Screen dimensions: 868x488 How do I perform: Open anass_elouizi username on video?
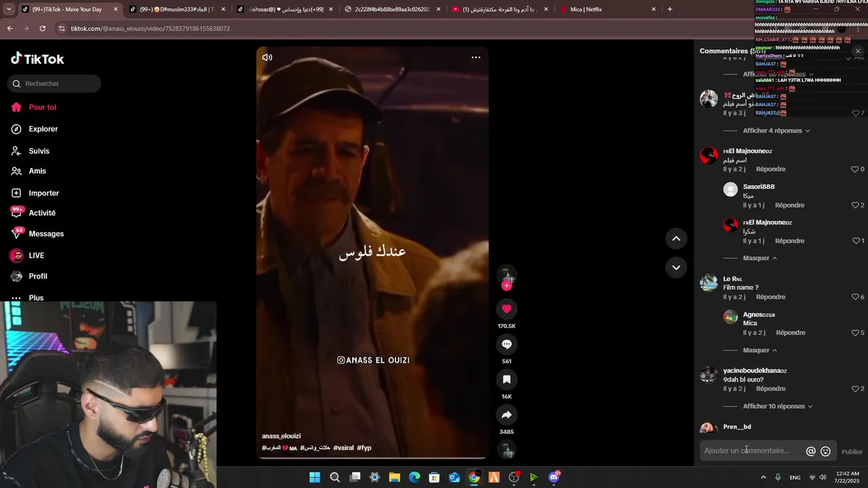point(281,436)
